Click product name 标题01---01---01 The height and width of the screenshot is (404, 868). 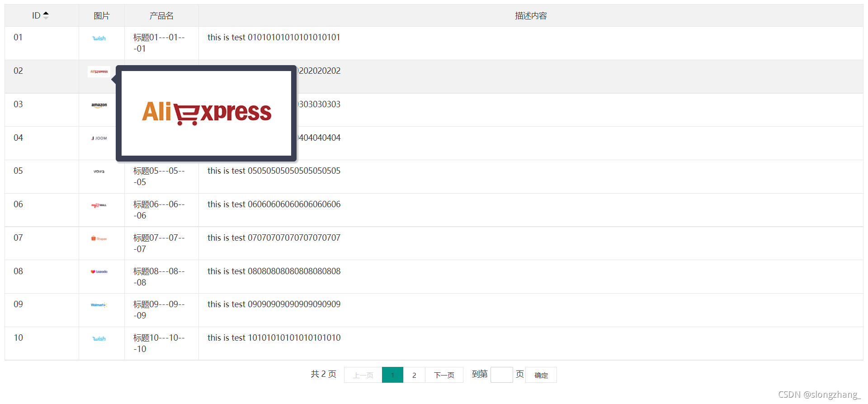pyautogui.click(x=159, y=43)
